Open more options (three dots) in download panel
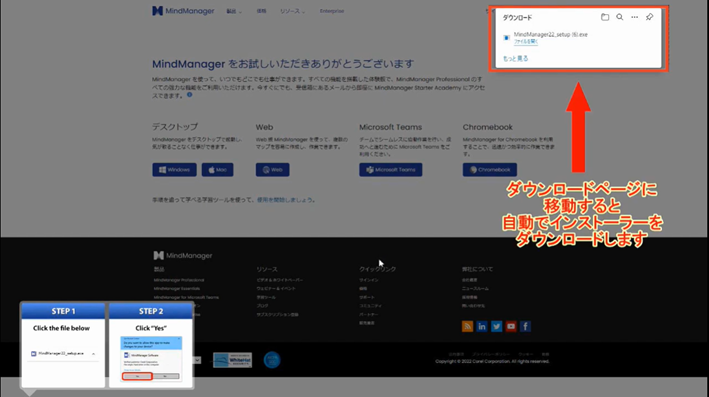 click(x=634, y=17)
